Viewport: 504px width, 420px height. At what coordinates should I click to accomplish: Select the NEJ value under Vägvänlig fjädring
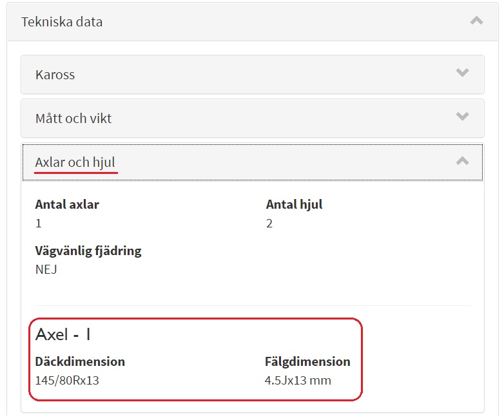[x=46, y=269]
